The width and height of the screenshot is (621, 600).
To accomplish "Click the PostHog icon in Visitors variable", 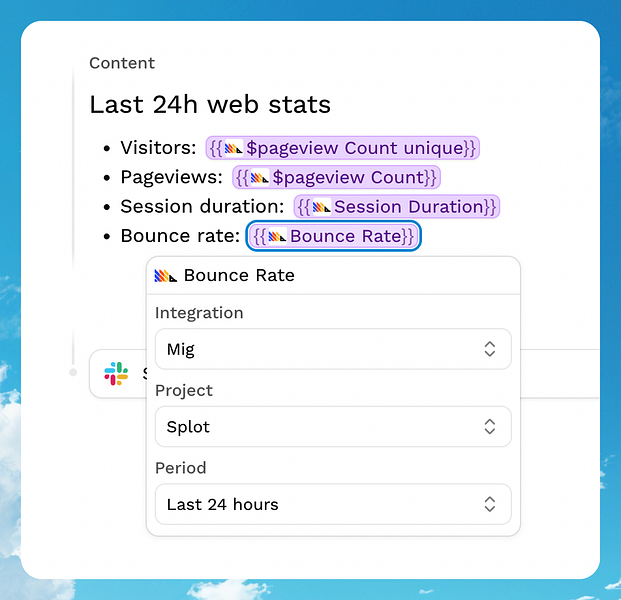I will 234,149.
